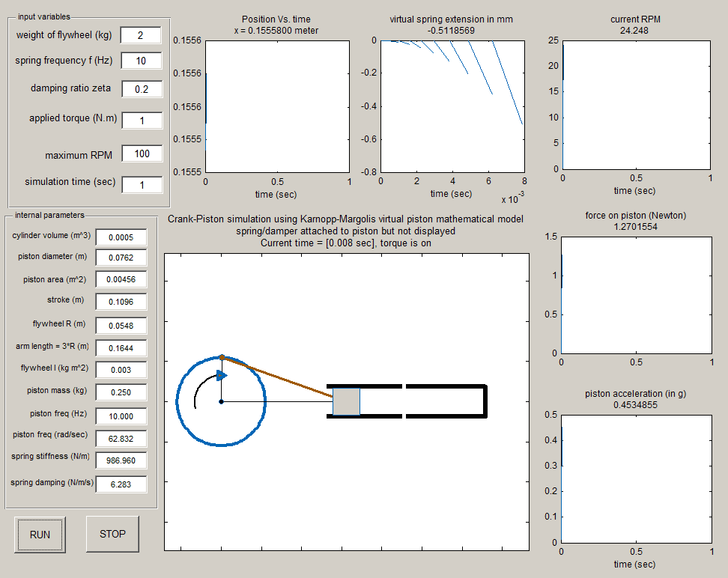
Task: Select the piston diameter field
Action: click(121, 258)
